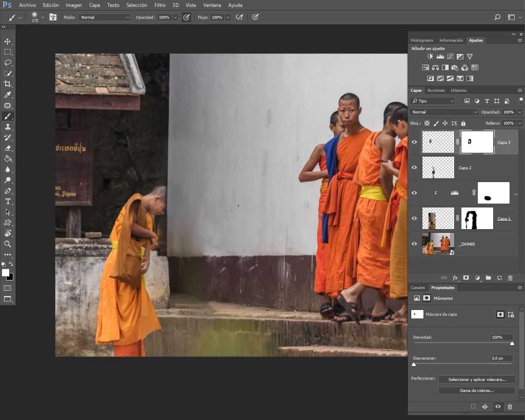Viewport: 525px width, 420px height.
Task: Open the brush Modo dropdown
Action: point(104,17)
